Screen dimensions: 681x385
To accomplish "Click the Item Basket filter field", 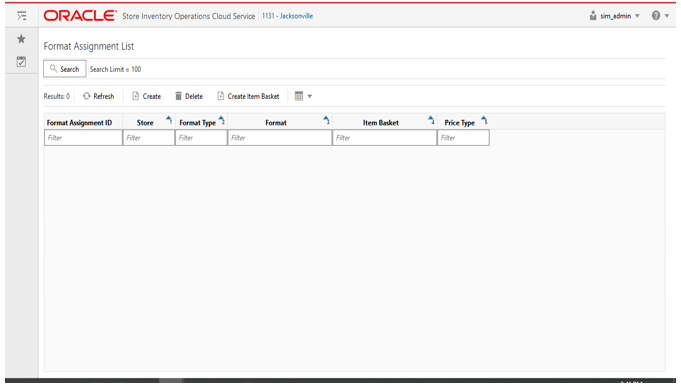I will (385, 138).
